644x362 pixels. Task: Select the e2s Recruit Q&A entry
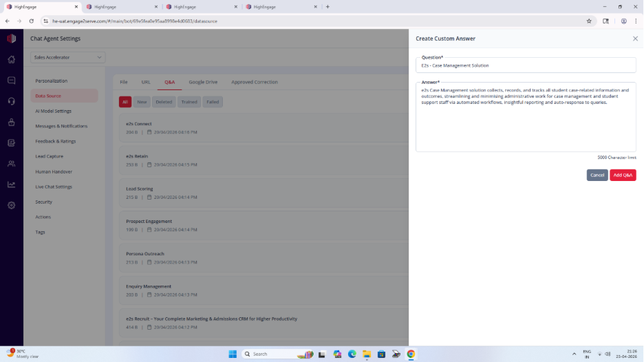[264, 323]
